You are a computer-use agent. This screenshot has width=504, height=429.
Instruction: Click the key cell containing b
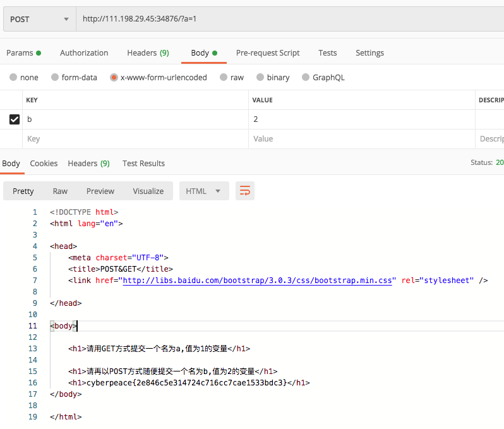tap(135, 119)
